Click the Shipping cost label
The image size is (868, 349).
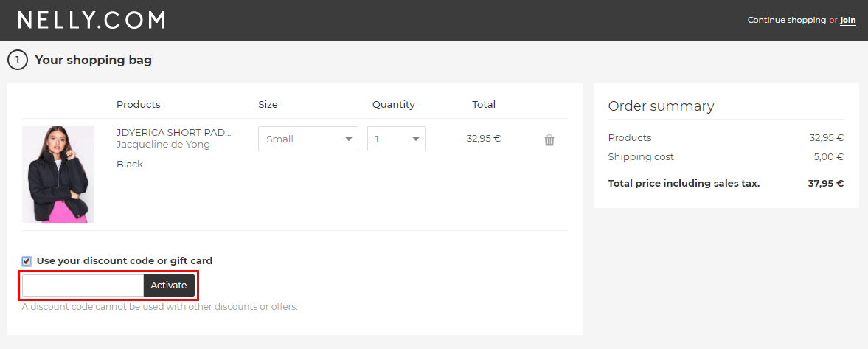click(x=641, y=156)
